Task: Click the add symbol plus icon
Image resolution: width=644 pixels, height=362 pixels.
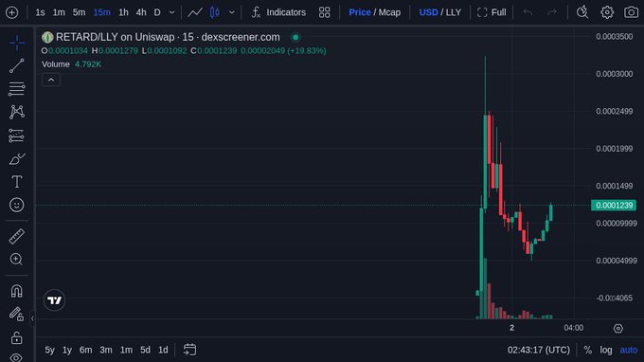Action: click(12, 12)
